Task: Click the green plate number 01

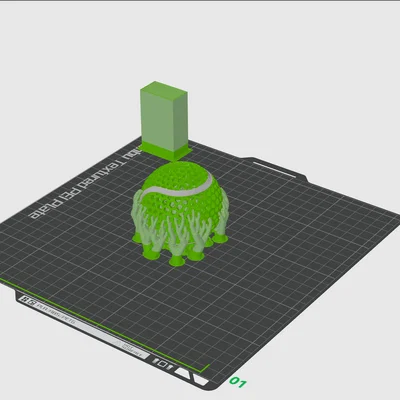Action: 238,382
